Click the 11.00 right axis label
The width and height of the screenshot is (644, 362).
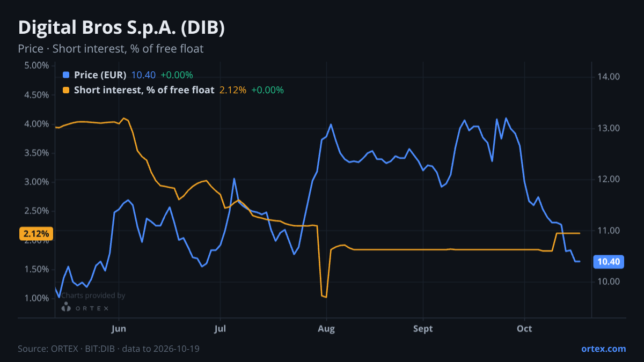pos(609,231)
